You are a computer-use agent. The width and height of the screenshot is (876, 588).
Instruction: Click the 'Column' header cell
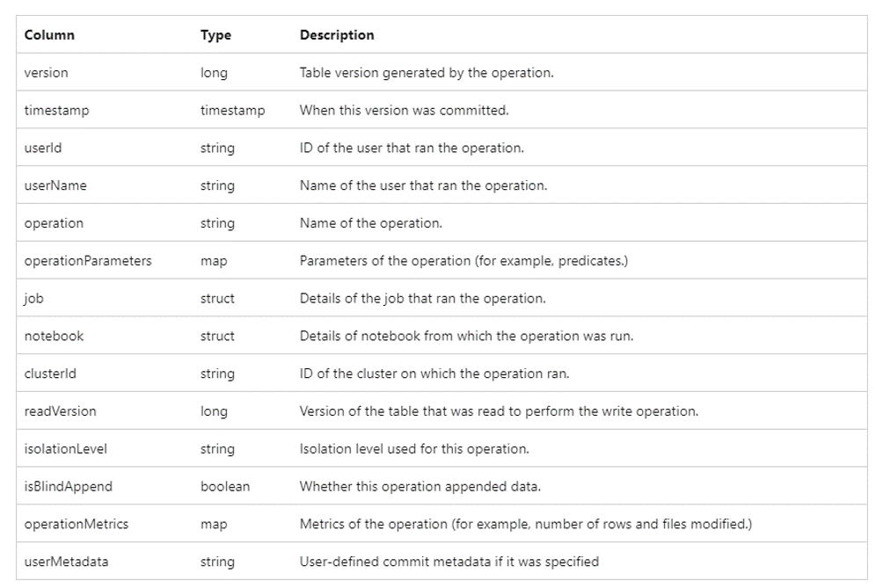tap(49, 35)
